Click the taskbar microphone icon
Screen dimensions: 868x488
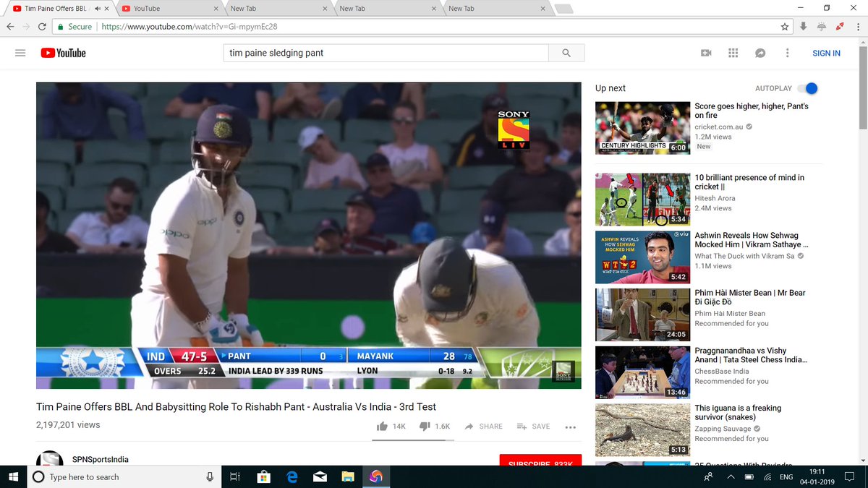point(210,476)
